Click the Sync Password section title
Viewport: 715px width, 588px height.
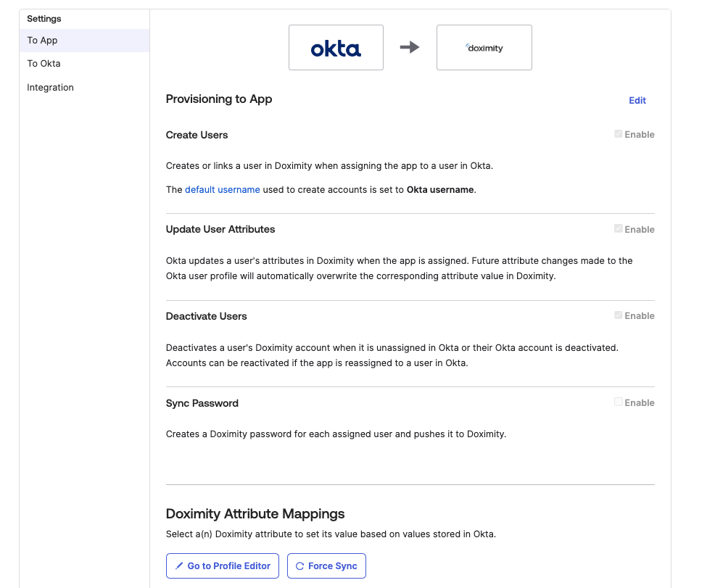pyautogui.click(x=202, y=403)
